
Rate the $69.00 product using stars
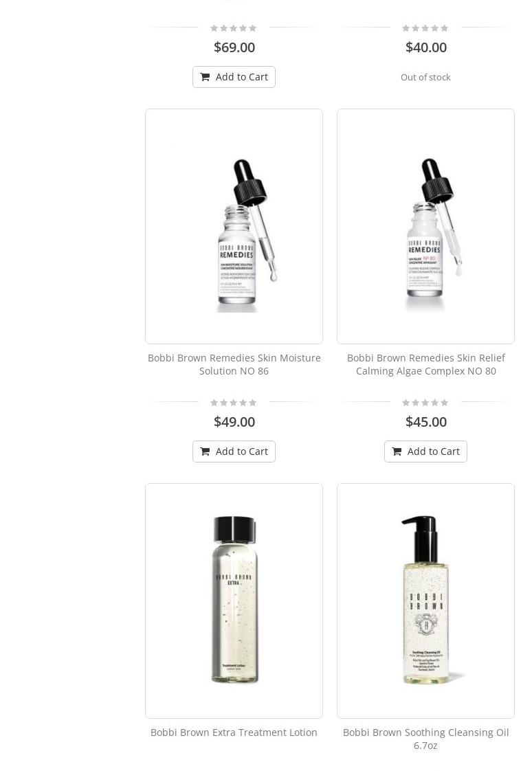click(x=234, y=28)
